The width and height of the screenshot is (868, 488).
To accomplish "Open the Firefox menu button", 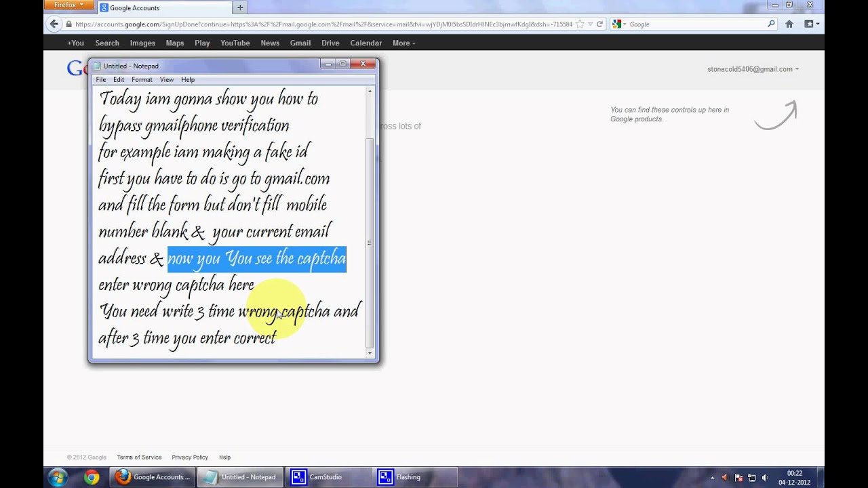I will pyautogui.click(x=67, y=5).
